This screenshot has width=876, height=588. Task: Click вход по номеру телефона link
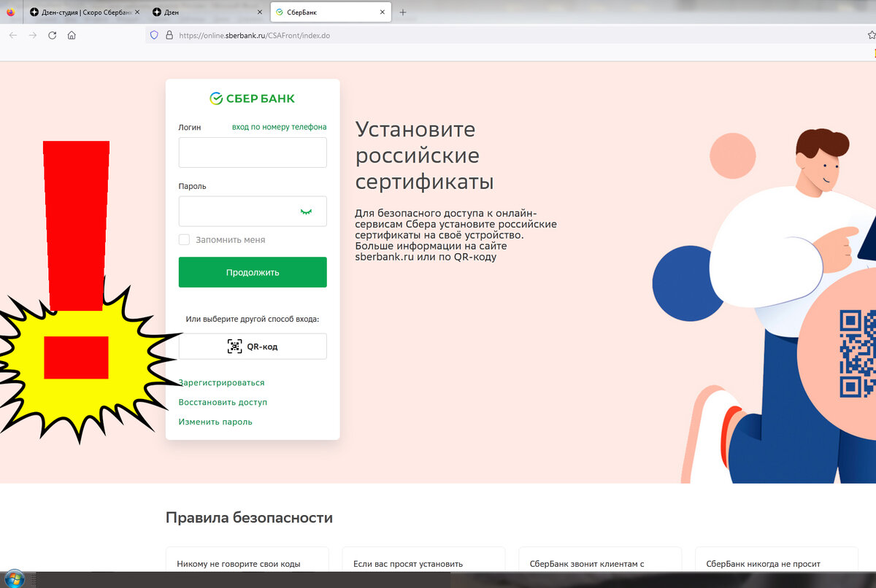[x=280, y=127]
